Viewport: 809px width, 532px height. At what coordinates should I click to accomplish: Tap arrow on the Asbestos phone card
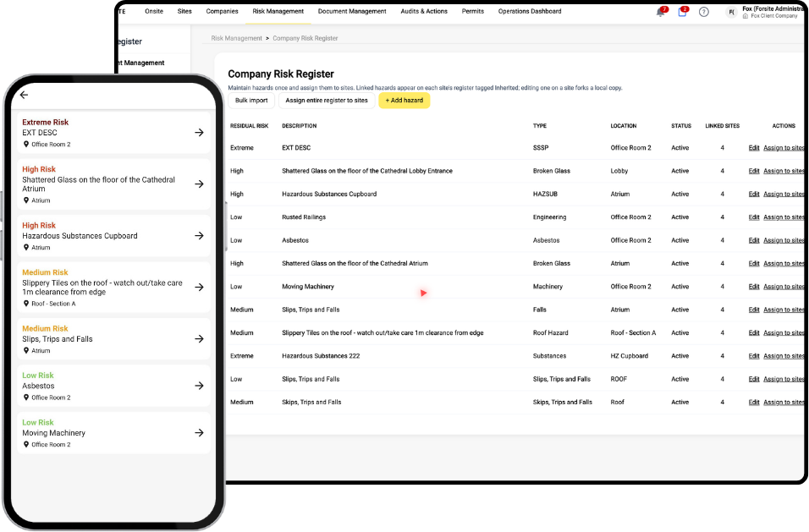pyautogui.click(x=199, y=386)
